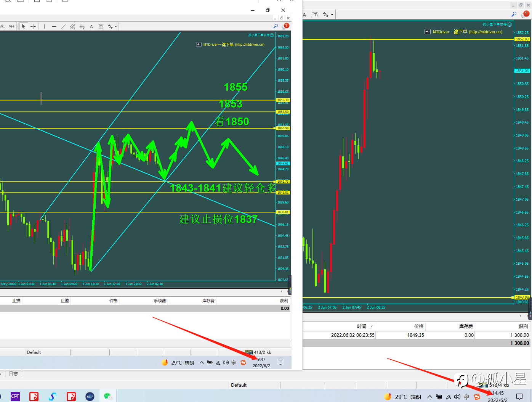Click the arrows objects tool in left toolbar
Screen dimensions: 532x402
(x=110, y=26)
